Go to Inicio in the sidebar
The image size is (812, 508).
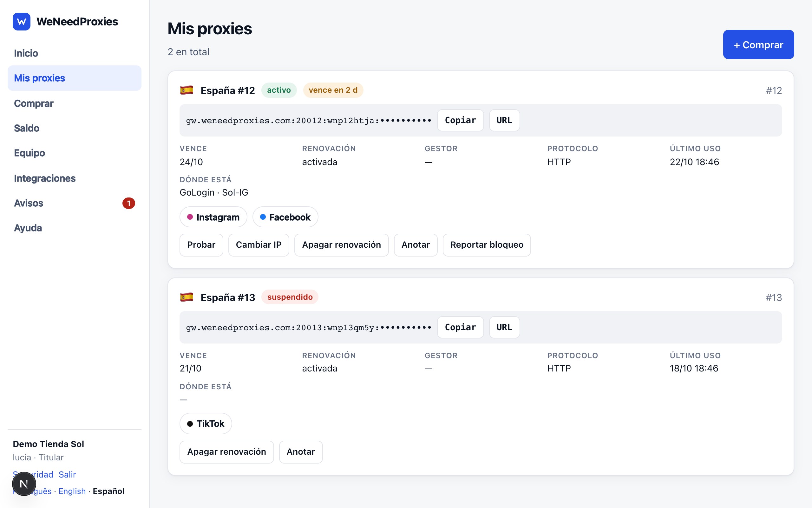pos(75,53)
